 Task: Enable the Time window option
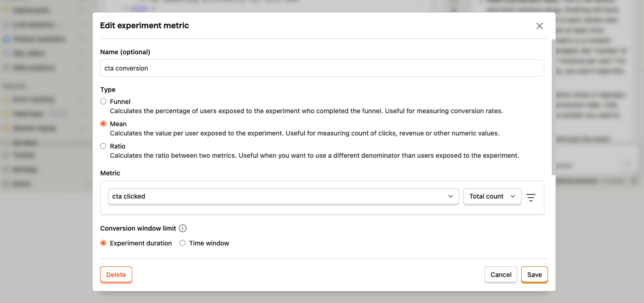coord(183,243)
